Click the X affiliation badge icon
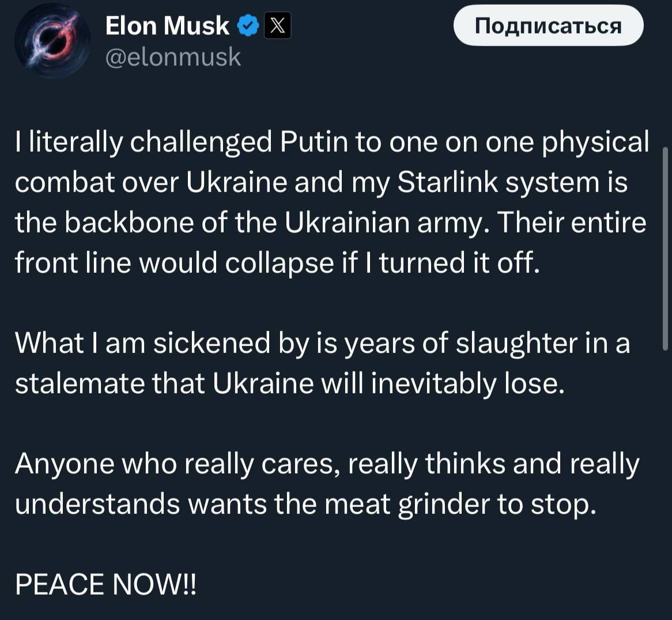This screenshot has height=620, width=672. pyautogui.click(x=277, y=26)
